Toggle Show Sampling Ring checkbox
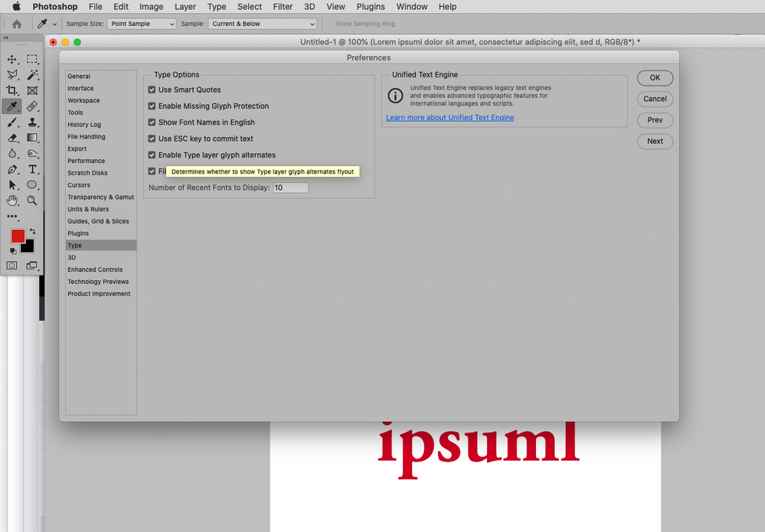Viewport: 765px width, 532px height. (x=330, y=24)
